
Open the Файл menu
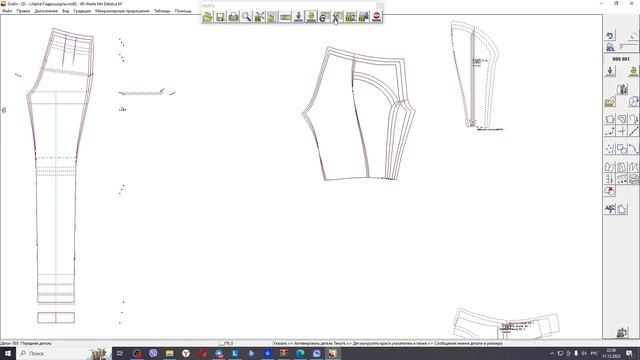point(7,11)
